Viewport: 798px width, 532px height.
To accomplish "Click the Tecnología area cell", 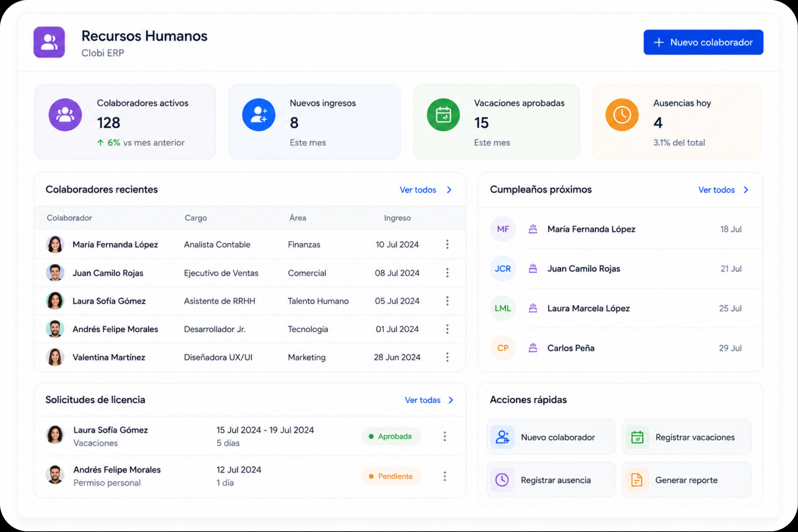I will point(308,329).
